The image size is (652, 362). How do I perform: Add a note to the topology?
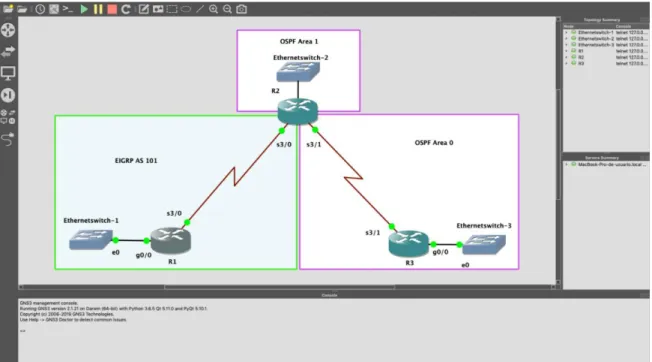pyautogui.click(x=143, y=9)
